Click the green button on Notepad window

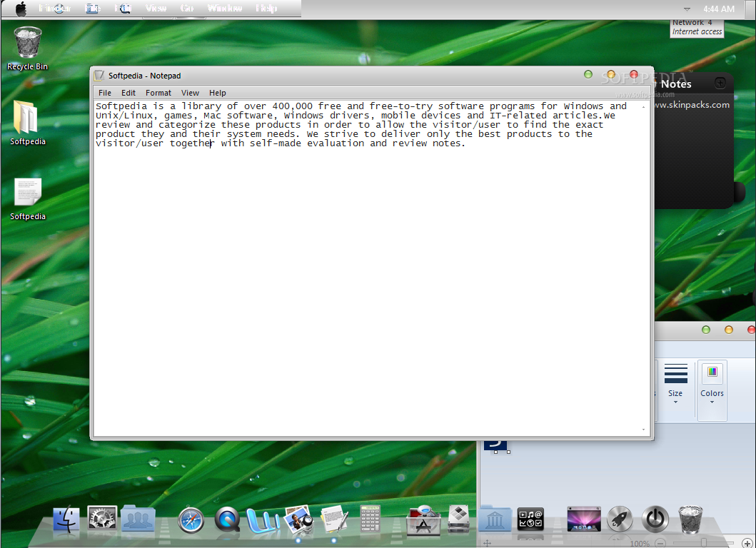tap(588, 74)
